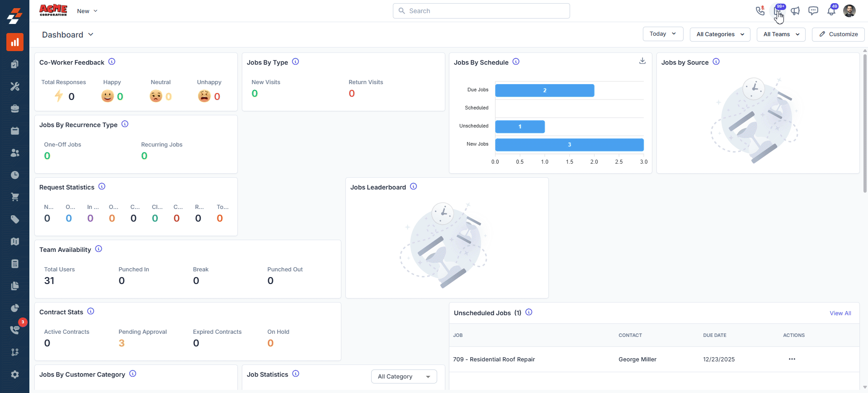Open the settings gear icon in sidebar
Image resolution: width=868 pixels, height=393 pixels.
[x=15, y=374]
